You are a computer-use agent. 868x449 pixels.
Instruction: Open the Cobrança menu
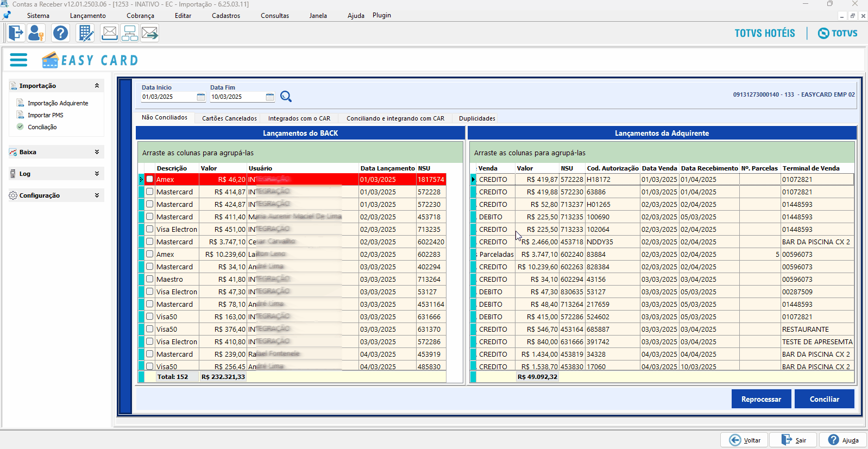140,16
